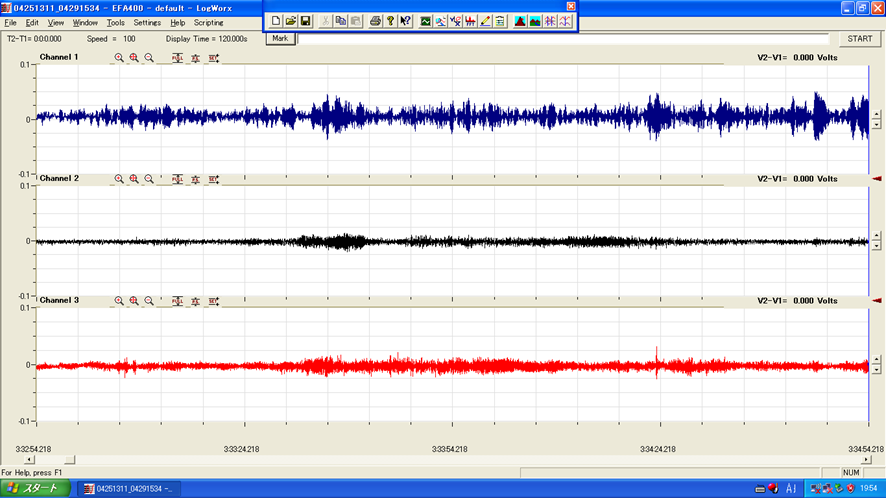Click the context help pointer icon
This screenshot has height=498, width=886.
tap(405, 21)
